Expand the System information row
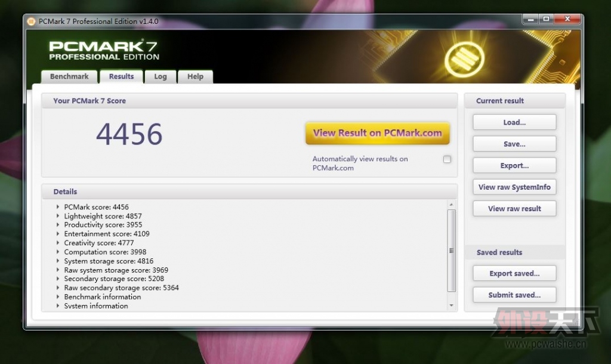 58,306
